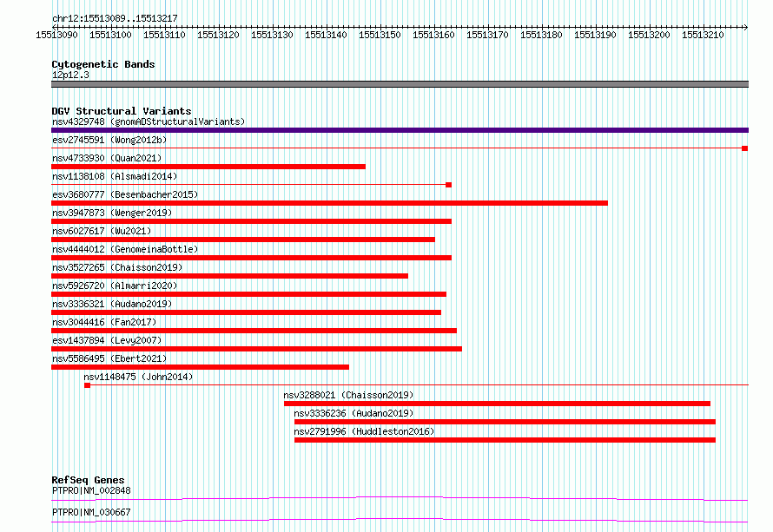Screen dimensions: 773x532
Task: Select the red bar under nsv6027617 Wu2021
Action: (x=243, y=240)
